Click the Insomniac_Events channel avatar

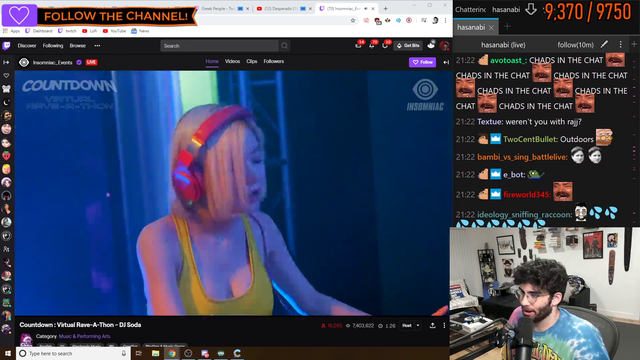click(24, 62)
